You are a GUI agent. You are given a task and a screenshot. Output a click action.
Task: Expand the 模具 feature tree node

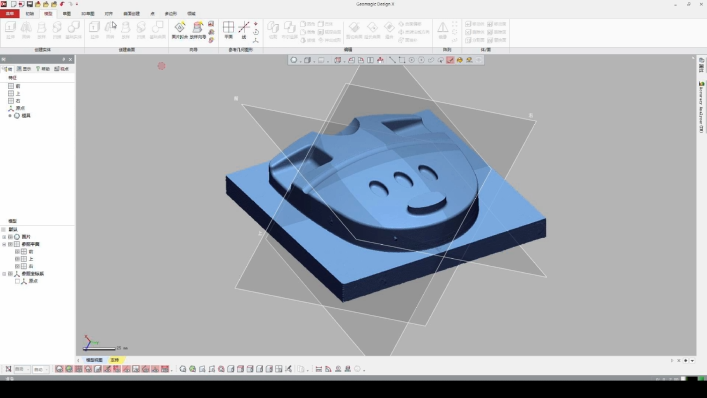point(10,116)
